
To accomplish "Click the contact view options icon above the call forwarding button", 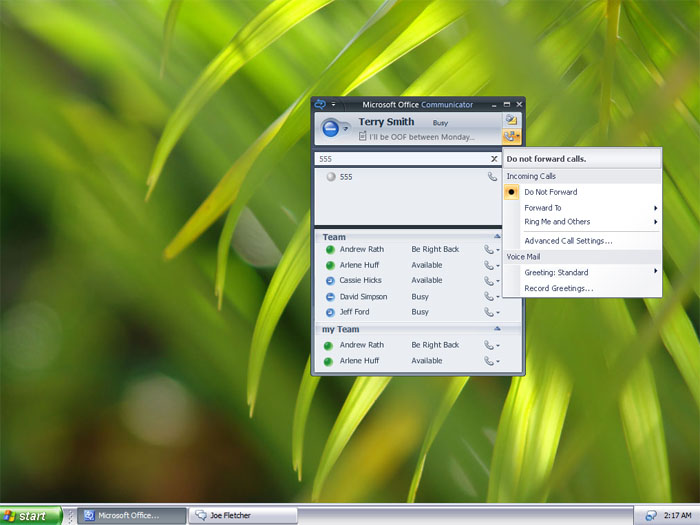I will pos(511,120).
